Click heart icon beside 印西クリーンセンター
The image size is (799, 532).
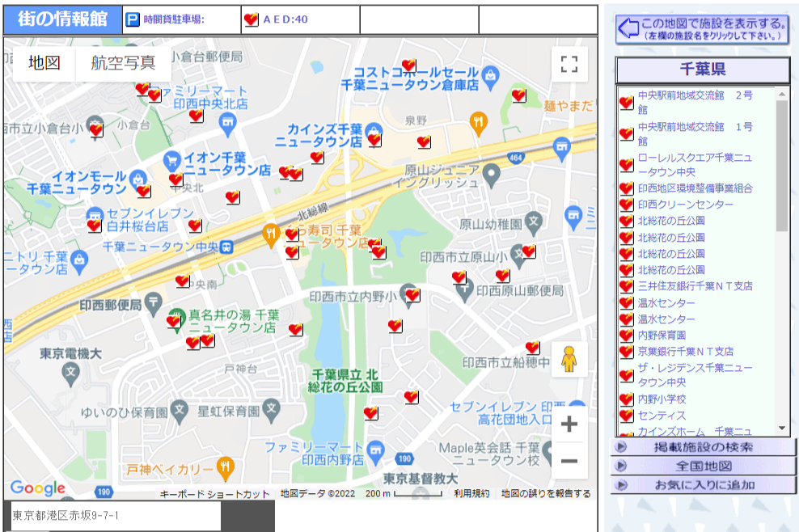[626, 205]
